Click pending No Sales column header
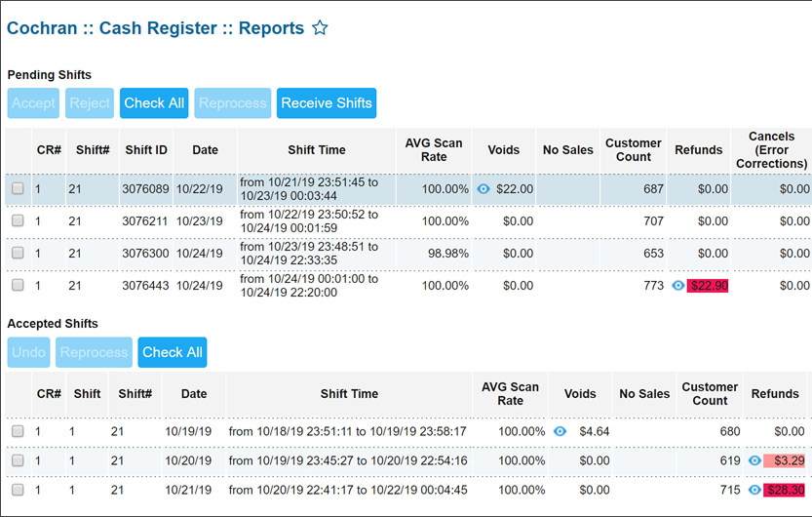The image size is (812, 517). tap(567, 149)
